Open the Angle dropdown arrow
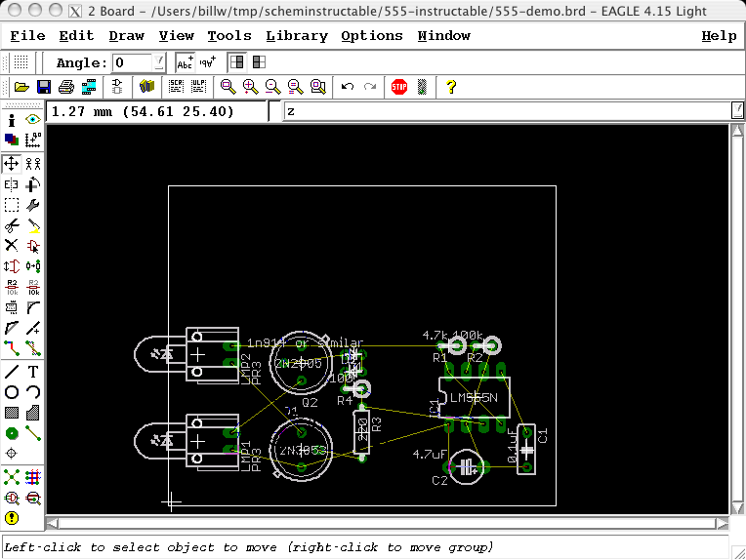746x560 pixels. pyautogui.click(x=159, y=62)
